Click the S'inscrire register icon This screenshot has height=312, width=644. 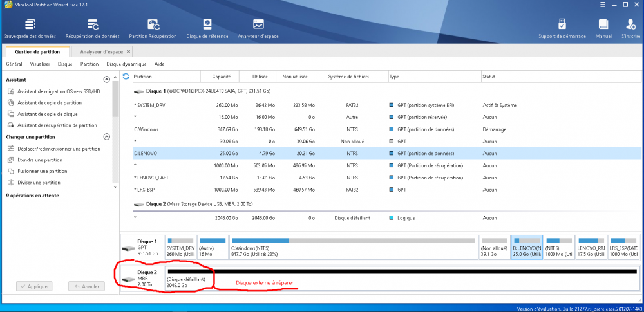tap(630, 28)
